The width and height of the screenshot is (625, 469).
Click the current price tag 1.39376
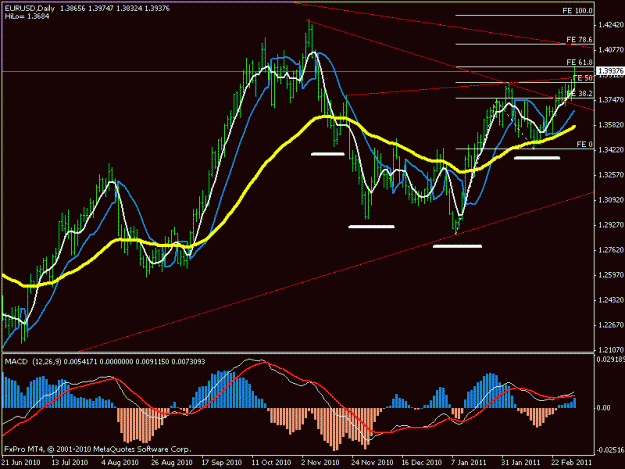[610, 71]
